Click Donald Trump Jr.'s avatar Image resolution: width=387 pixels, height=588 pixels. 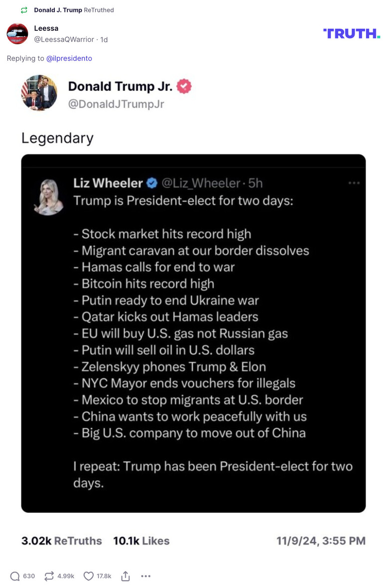[39, 94]
